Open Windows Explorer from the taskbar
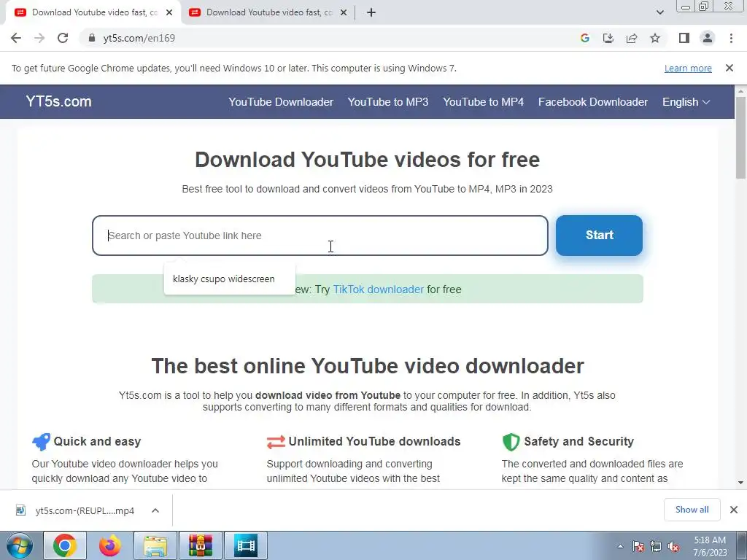Image resolution: width=747 pixels, height=560 pixels. pos(155,545)
